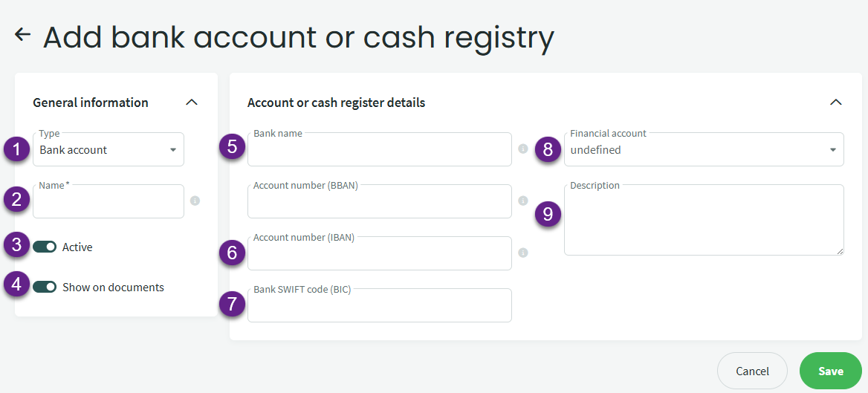
Task: Select the Account number (IBAN) field
Action: click(379, 255)
